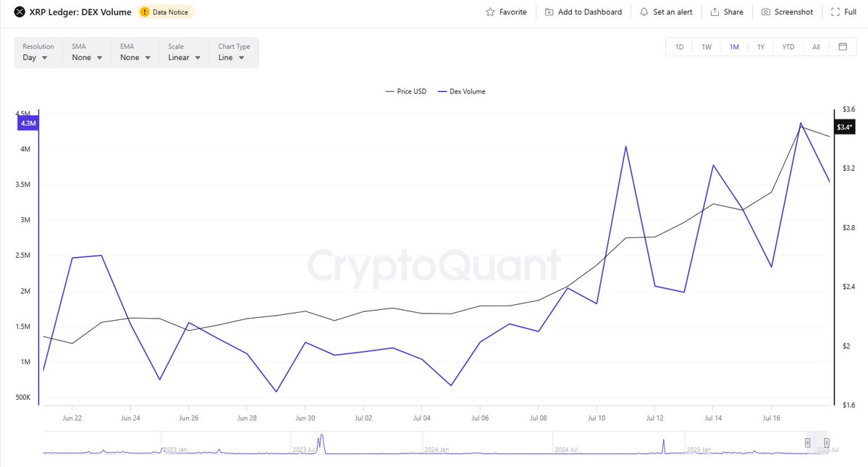Image resolution: width=868 pixels, height=467 pixels.
Task: Click the Screenshot label
Action: [x=794, y=12]
